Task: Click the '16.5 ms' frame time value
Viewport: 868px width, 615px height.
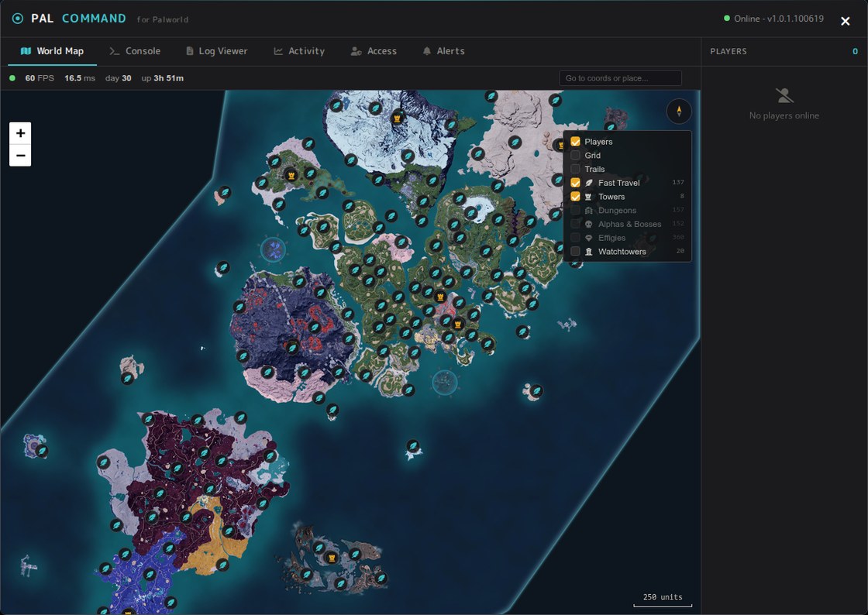Action: point(80,78)
